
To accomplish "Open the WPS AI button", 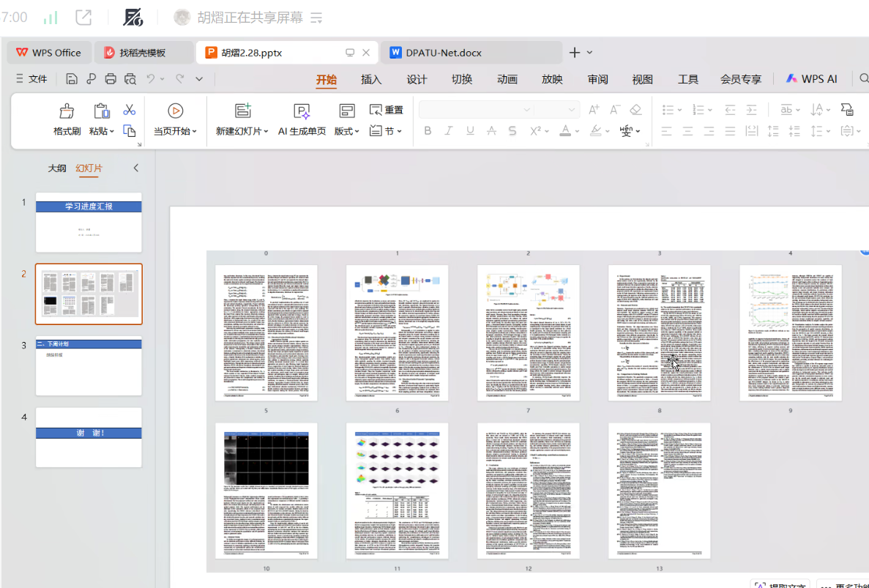I will 811,79.
